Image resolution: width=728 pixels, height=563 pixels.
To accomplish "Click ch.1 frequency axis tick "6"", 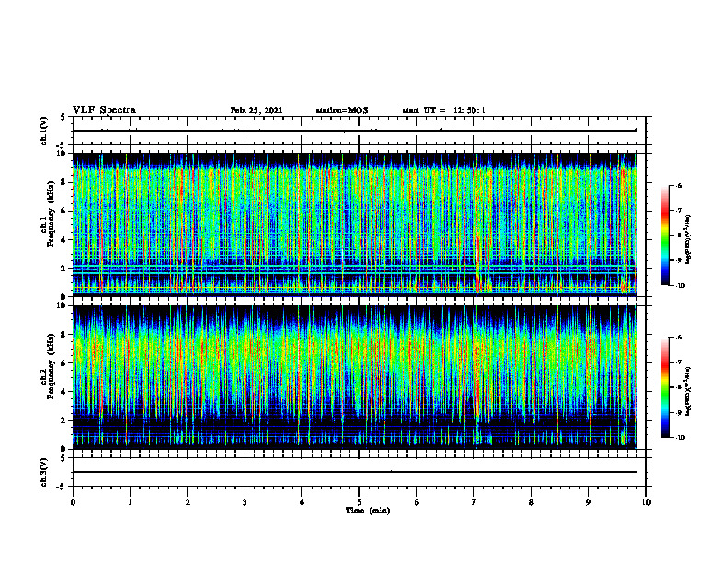I will 64,211.
